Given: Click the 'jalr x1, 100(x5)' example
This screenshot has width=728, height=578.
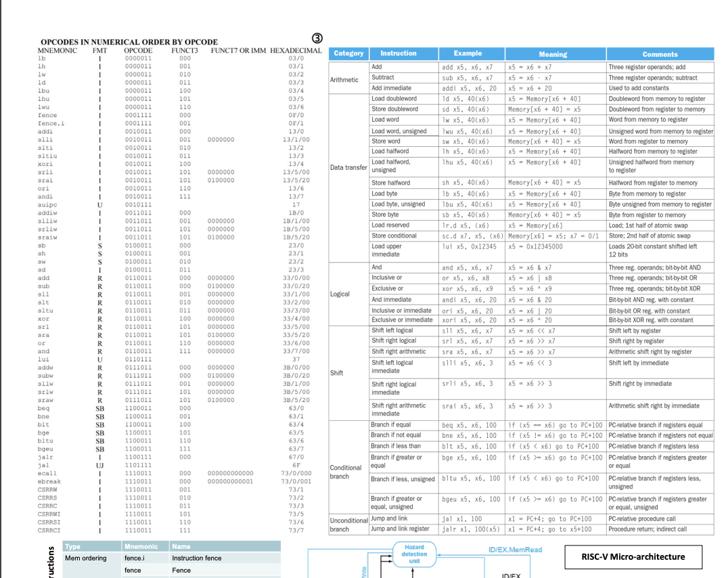Looking at the screenshot, I should click(x=471, y=529).
